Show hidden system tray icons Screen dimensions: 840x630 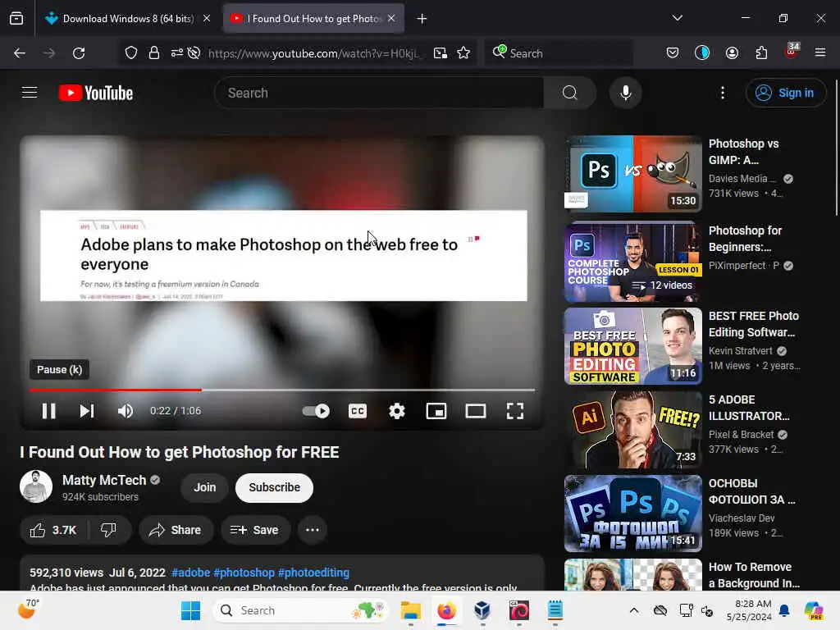click(634, 610)
